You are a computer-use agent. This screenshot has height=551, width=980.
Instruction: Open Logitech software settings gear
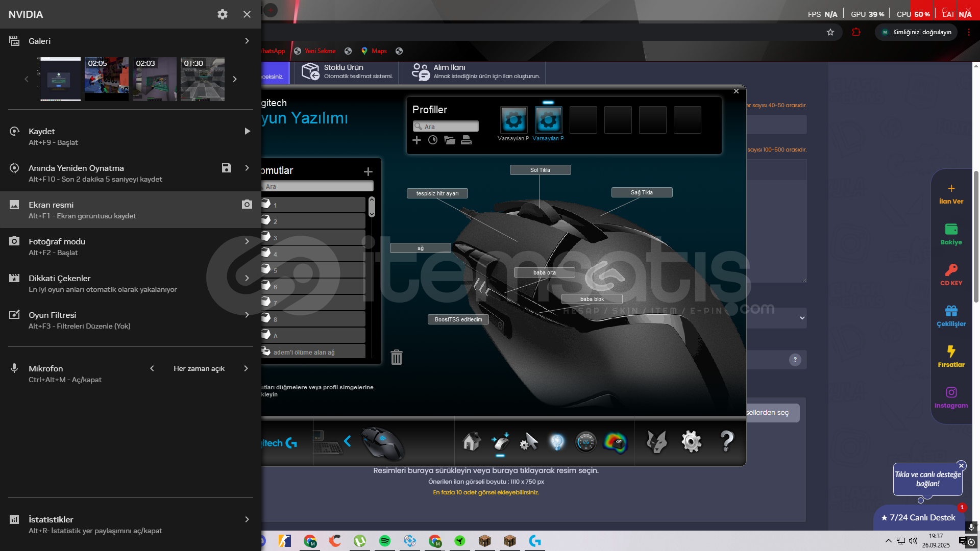[x=691, y=441]
